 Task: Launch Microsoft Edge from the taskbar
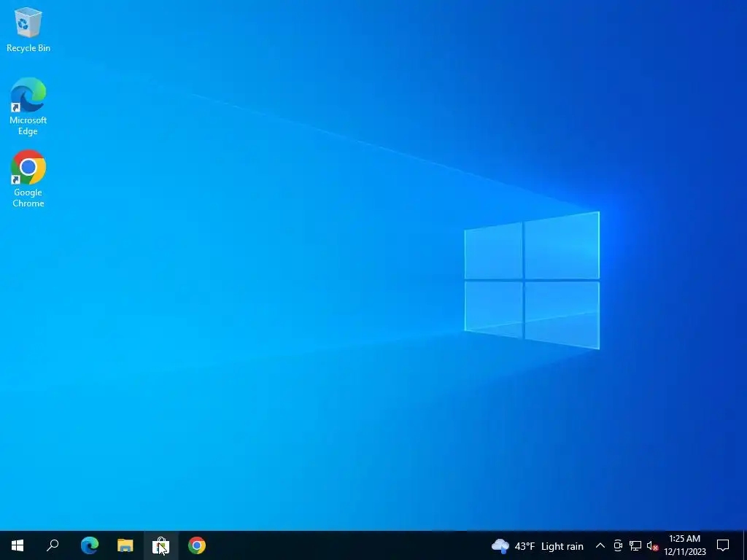[x=90, y=545]
